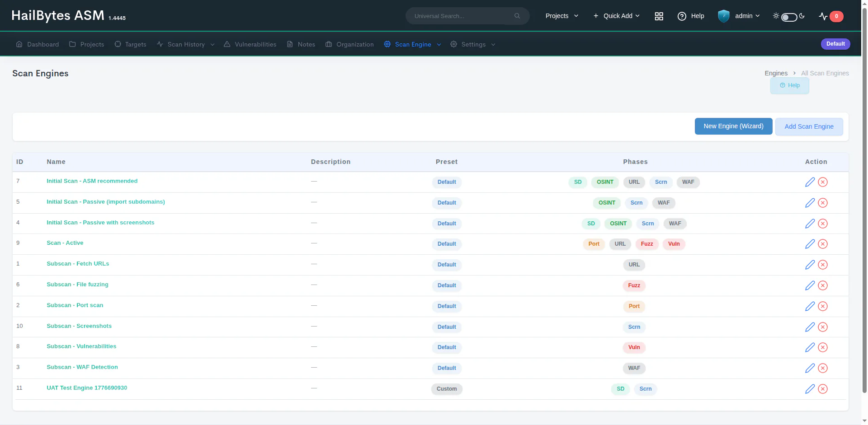This screenshot has width=868, height=425.
Task: Expand the Scan History menu
Action: coord(186,44)
